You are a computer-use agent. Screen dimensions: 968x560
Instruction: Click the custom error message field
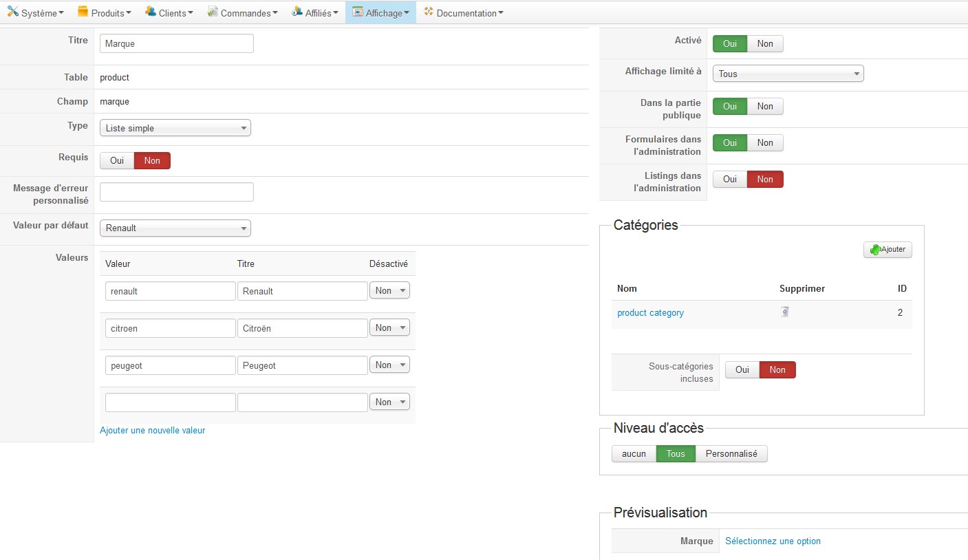tap(177, 192)
